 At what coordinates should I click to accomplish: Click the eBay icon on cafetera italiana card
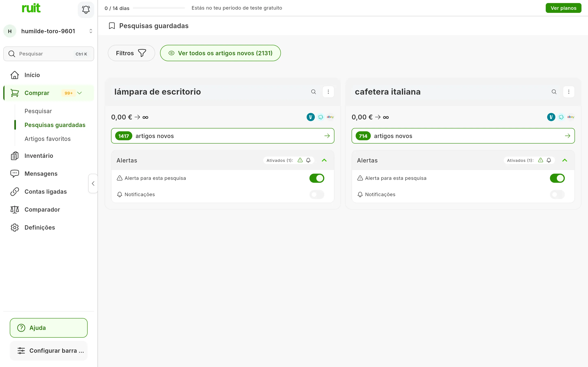coord(571,117)
